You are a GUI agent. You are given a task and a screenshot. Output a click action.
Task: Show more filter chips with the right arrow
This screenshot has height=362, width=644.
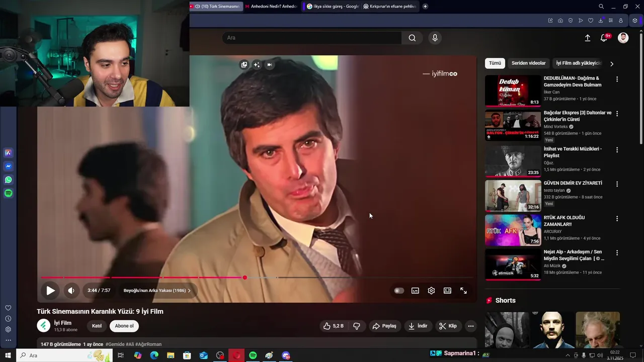pos(612,64)
